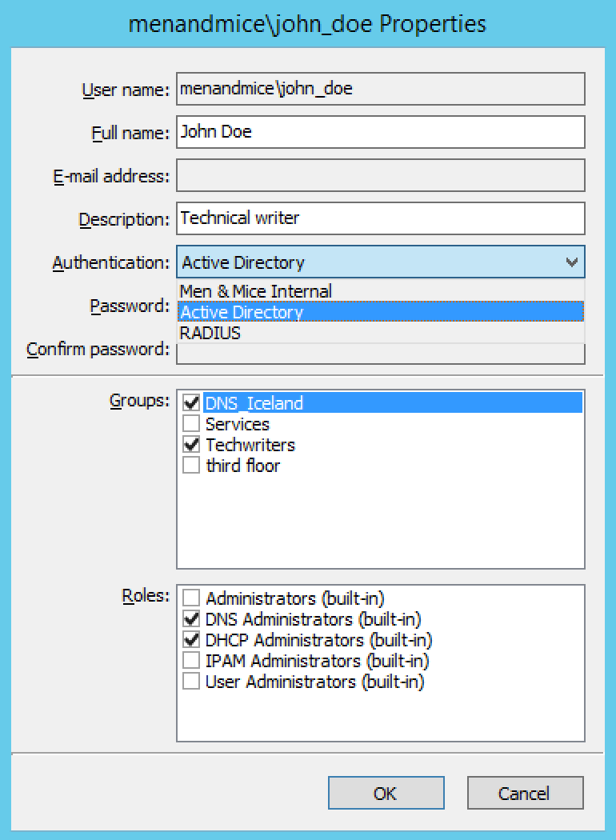This screenshot has width=616, height=840.
Task: Enable the Services group checkbox
Action: click(x=191, y=424)
